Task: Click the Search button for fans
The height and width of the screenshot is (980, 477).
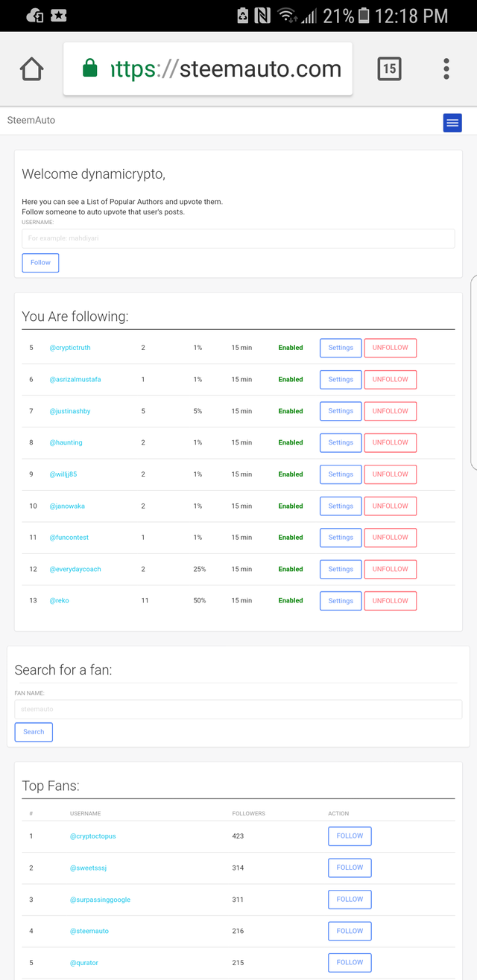Action: (34, 732)
